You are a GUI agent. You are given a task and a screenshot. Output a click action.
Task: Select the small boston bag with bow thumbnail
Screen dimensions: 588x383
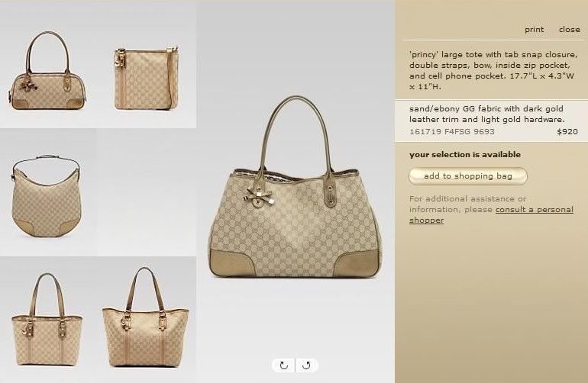(48, 71)
